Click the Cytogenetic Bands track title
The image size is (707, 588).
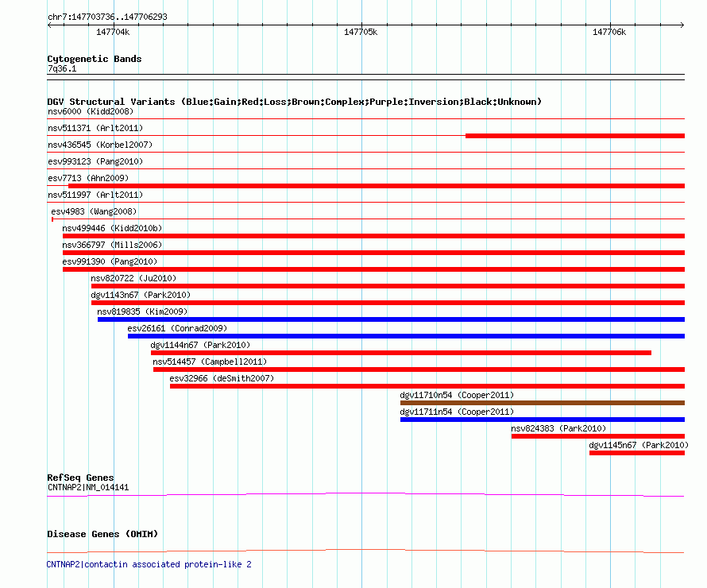pos(95,59)
